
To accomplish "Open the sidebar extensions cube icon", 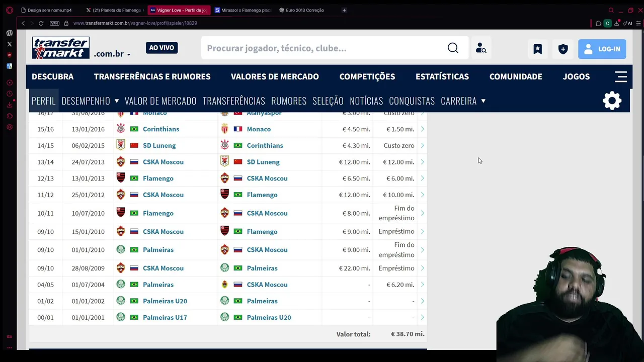I will 10,116.
